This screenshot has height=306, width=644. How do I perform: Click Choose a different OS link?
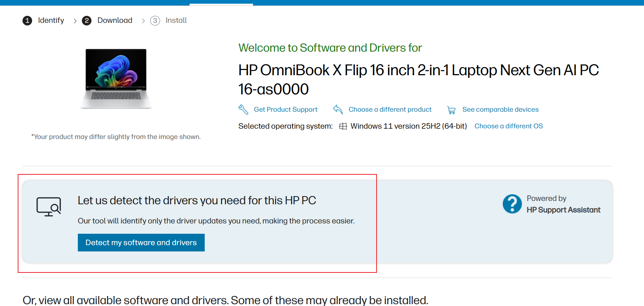(x=509, y=126)
